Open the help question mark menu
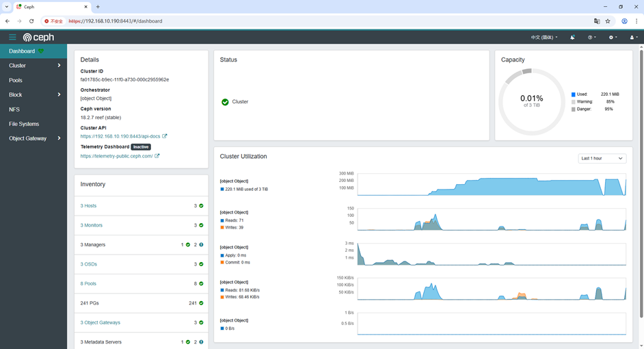Screen dimensions: 644x349 pyautogui.click(x=591, y=37)
